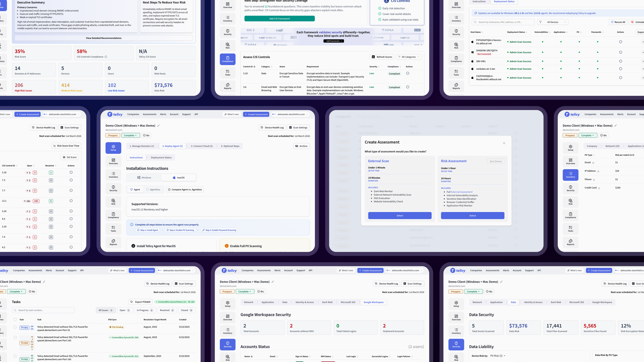Open actions menu for SRV-VIR1 device row
The width and height of the screenshot is (644, 362).
620,61
